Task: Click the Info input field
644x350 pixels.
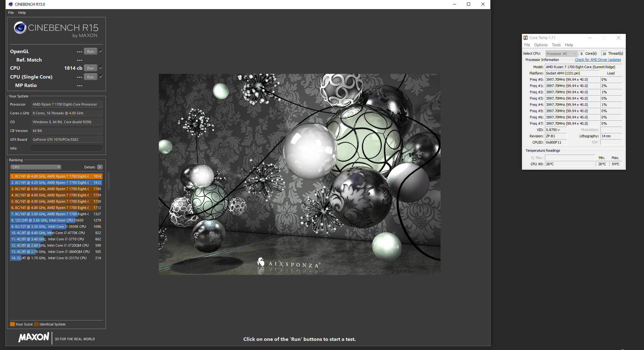Action: [x=67, y=148]
